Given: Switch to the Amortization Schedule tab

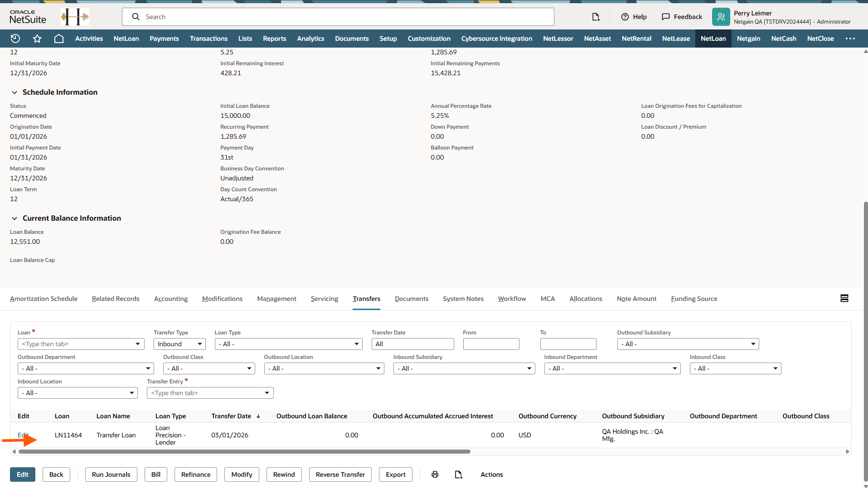Looking at the screenshot, I should tap(44, 299).
